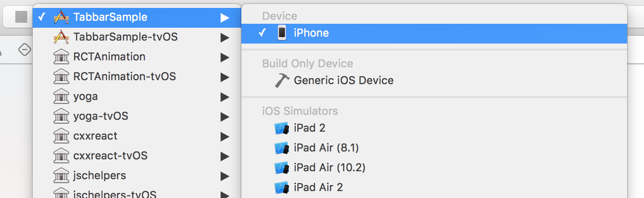This screenshot has height=198, width=644.
Task: Choose Generic iOS Device as destination
Action: coord(434,80)
